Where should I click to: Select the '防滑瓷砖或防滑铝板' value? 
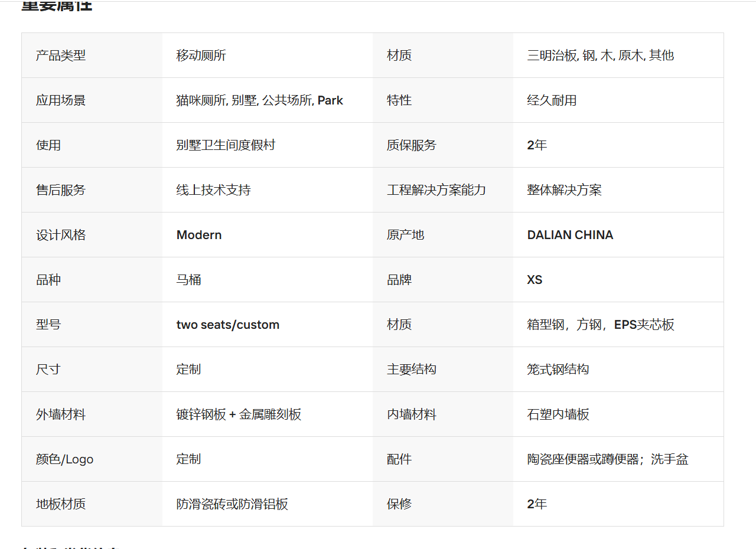[x=233, y=504]
